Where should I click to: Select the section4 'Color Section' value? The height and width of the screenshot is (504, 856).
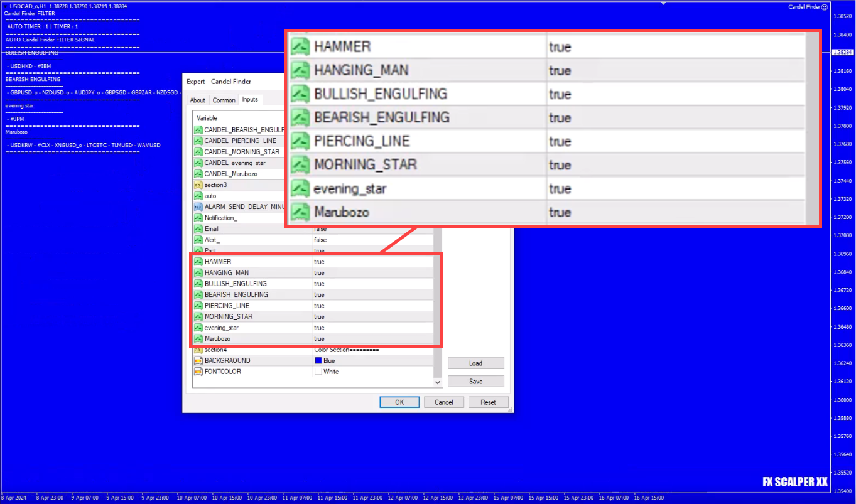(x=347, y=350)
